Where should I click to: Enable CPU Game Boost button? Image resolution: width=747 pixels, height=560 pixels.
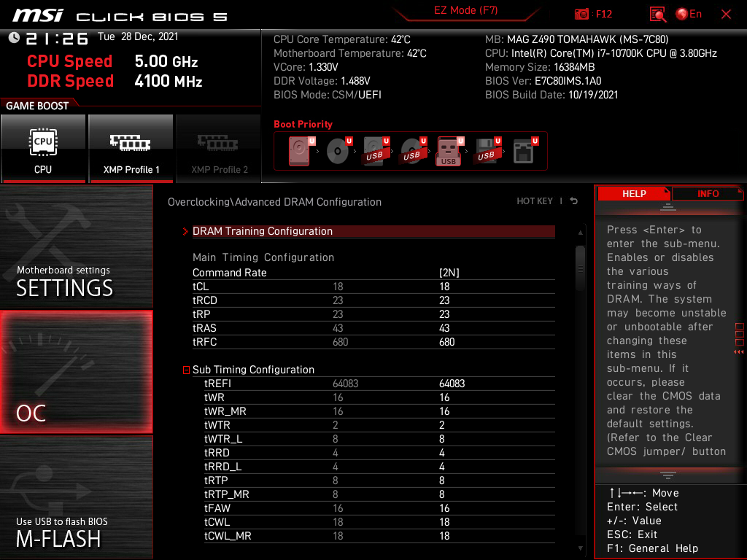click(43, 148)
